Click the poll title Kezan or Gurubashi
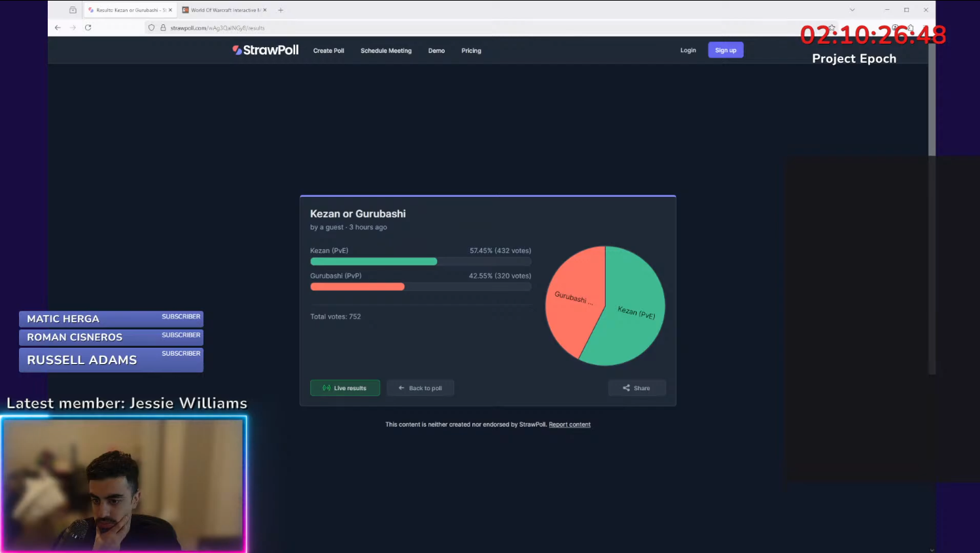This screenshot has height=553, width=980. point(358,214)
